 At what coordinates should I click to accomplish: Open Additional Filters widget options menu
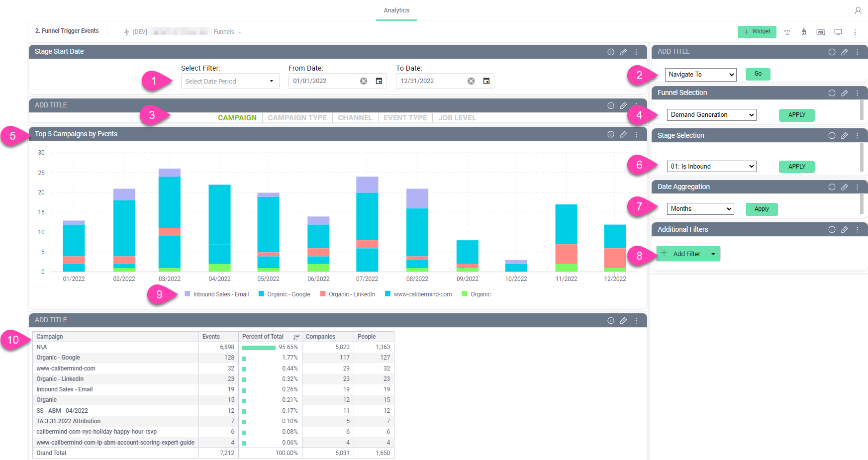[857, 230]
